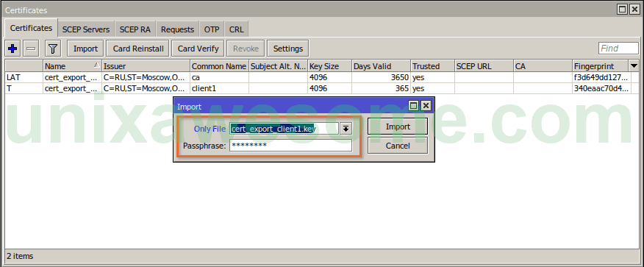Cancel the Import dialog
Image resolution: width=644 pixels, height=267 pixels.
(x=398, y=146)
